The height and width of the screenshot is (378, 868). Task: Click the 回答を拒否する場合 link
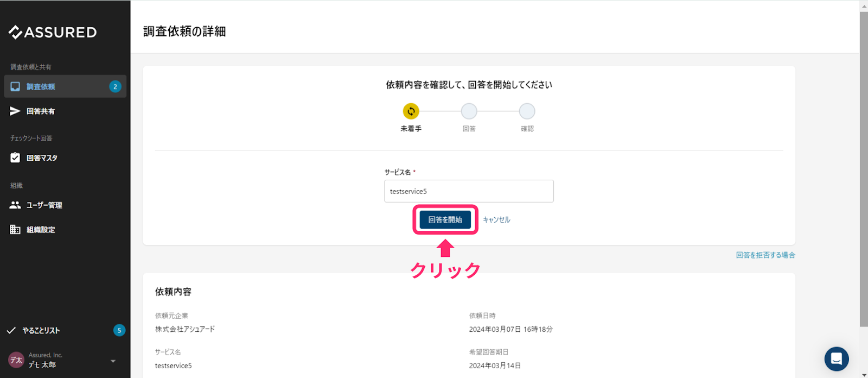click(x=765, y=255)
